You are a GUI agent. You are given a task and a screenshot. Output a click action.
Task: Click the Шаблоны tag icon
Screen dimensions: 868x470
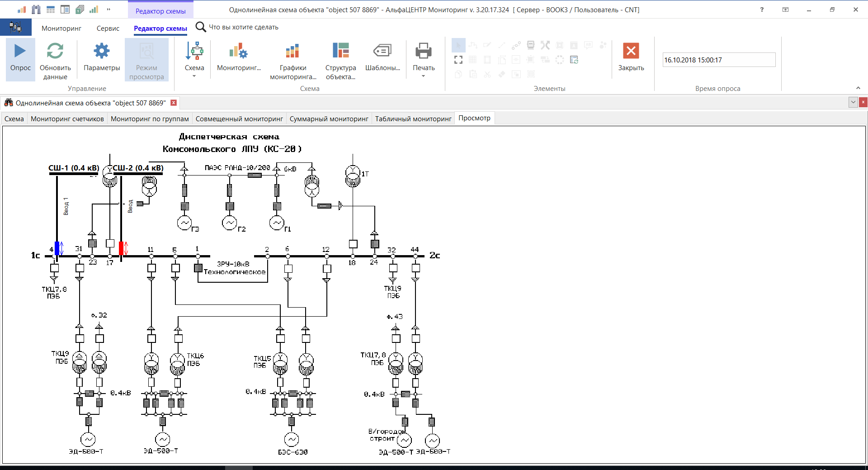(382, 50)
